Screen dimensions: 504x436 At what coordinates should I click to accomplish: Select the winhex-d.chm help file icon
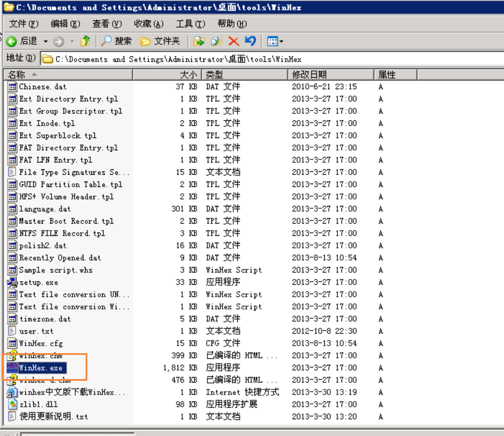(12, 380)
